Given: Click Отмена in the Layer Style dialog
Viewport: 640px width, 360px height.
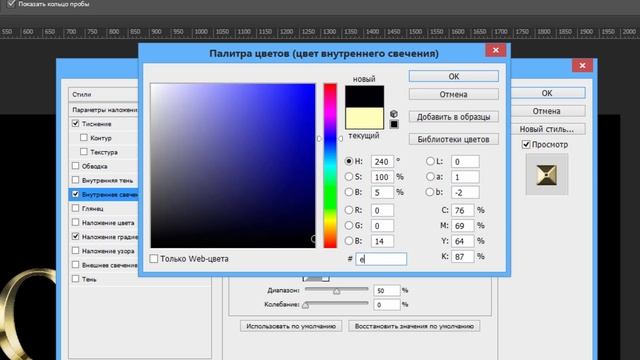Looking at the screenshot, I should coord(547,111).
